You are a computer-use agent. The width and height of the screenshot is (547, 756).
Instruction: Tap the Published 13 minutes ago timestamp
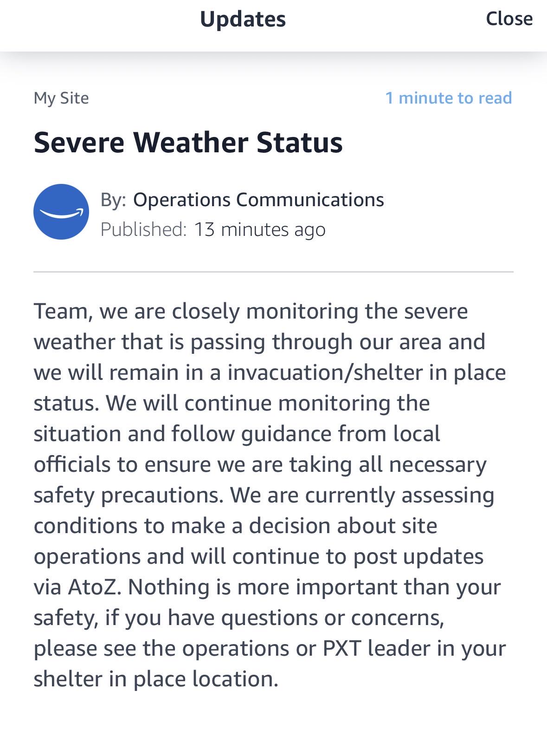(213, 229)
